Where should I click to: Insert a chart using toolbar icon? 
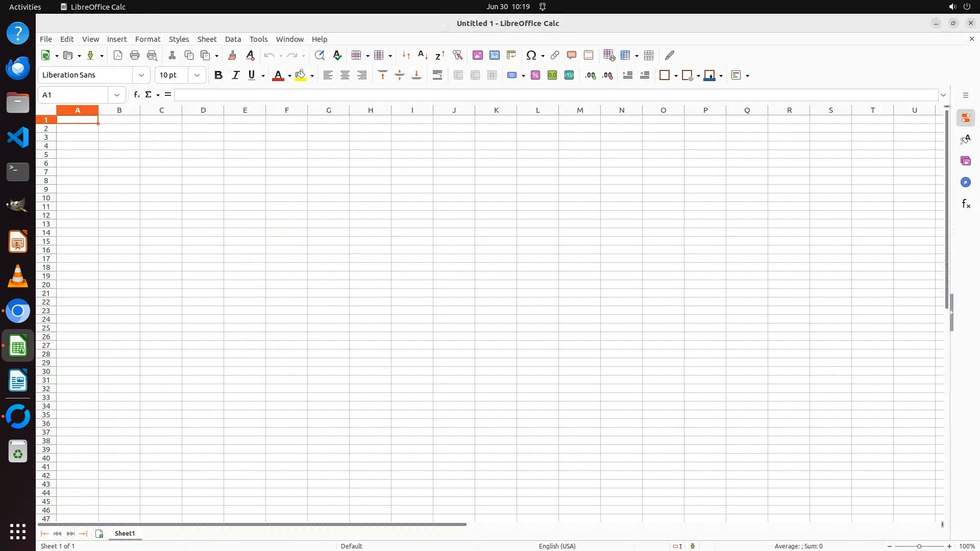[x=494, y=55]
